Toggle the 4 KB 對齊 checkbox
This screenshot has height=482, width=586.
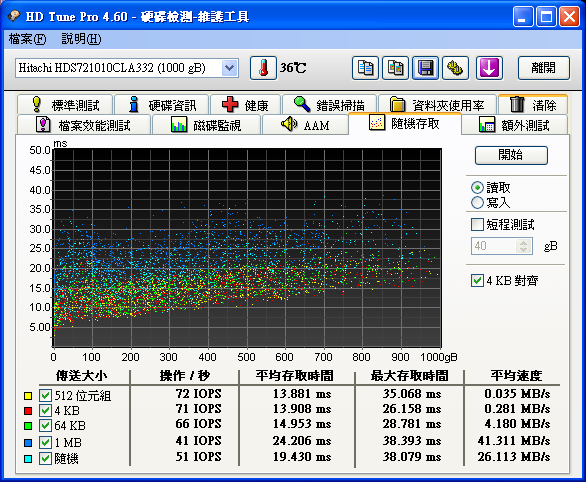click(477, 280)
